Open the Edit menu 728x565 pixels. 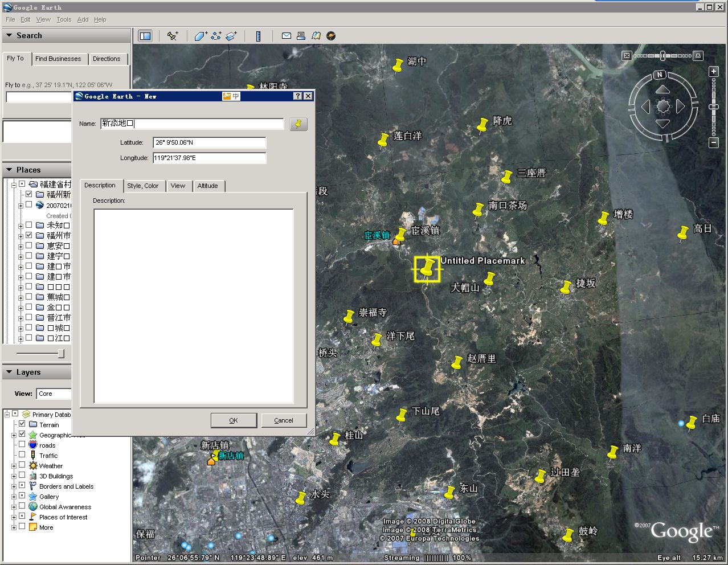click(x=26, y=19)
